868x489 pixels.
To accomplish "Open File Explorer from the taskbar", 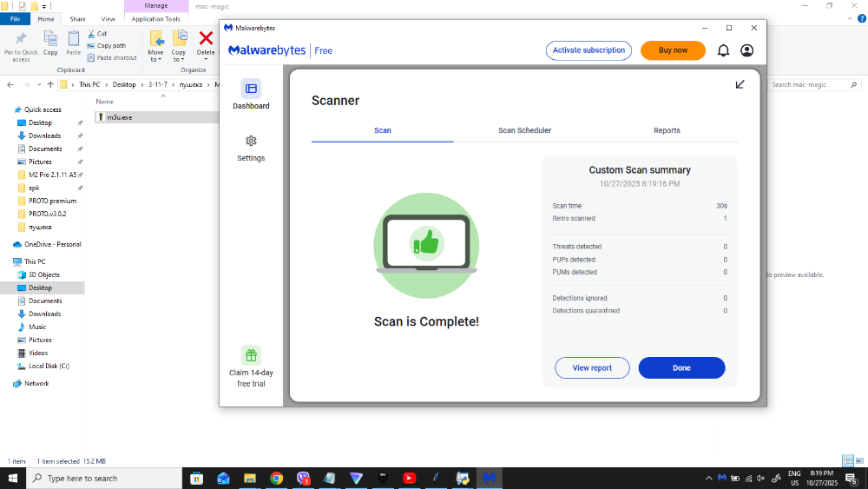I will point(250,478).
